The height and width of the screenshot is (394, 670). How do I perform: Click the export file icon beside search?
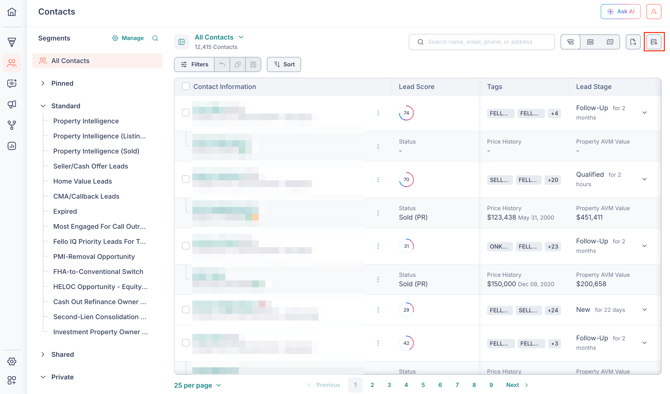[633, 42]
